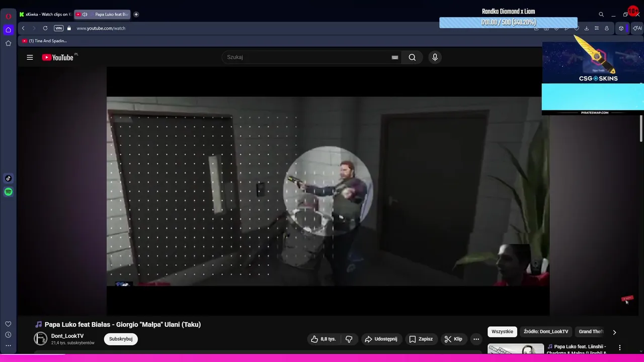The image size is (644, 362).
Task: Open the Dont_LookTV channel avatar
Action: 41,339
